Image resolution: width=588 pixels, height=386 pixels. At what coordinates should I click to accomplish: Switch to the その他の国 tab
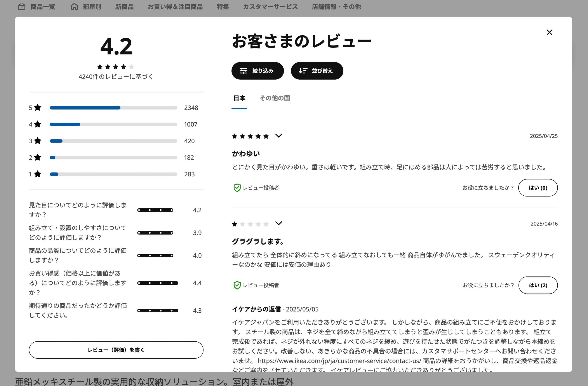[275, 98]
